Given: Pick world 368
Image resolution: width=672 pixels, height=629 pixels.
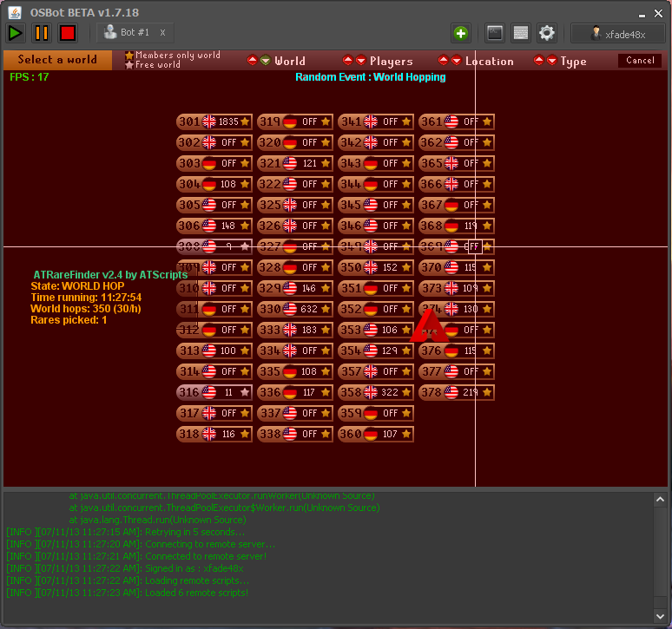Looking at the screenshot, I should 457,226.
